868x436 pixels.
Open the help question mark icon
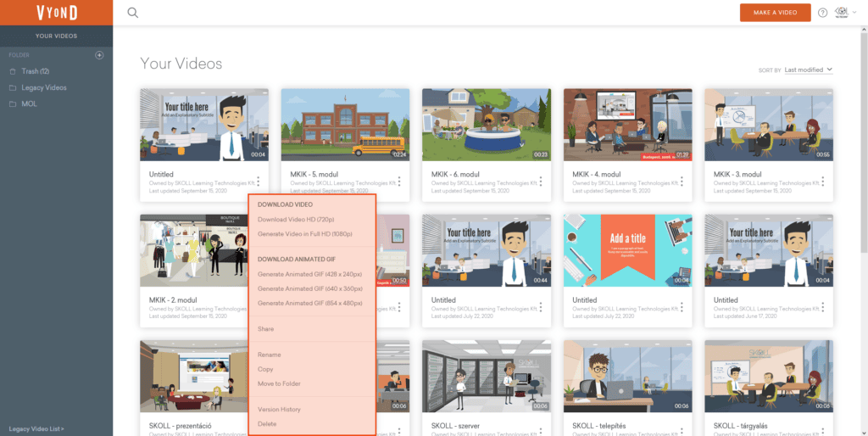point(822,13)
